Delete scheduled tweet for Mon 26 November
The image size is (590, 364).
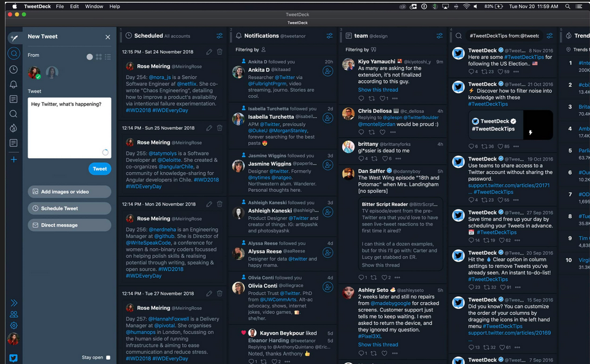coord(220,204)
